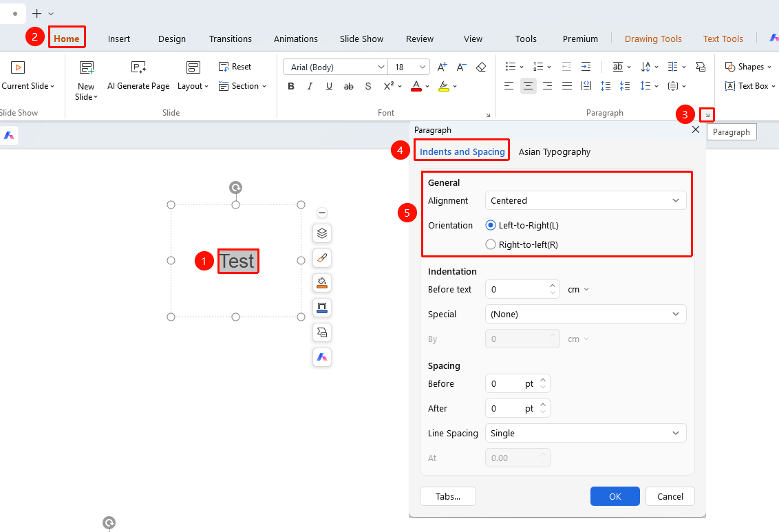Open the Alignment dropdown set to Centered
779x532 pixels.
(x=586, y=201)
